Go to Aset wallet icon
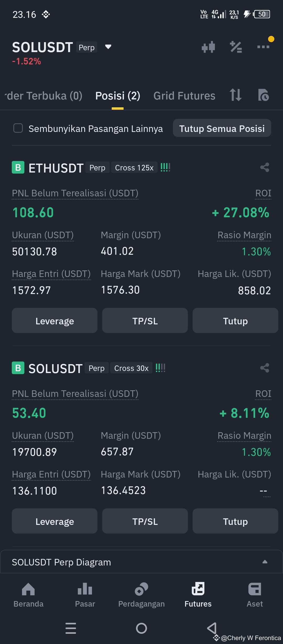283x644 pixels. pos(255,595)
